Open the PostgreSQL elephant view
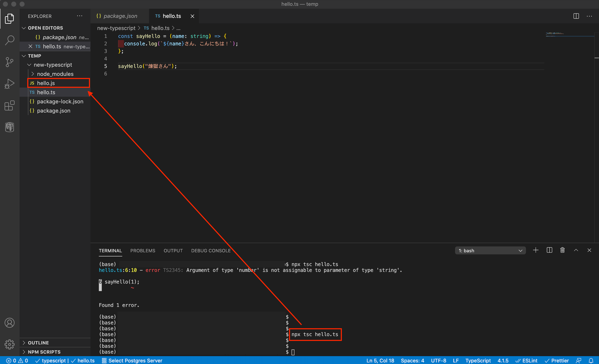This screenshot has width=599, height=364. click(x=9, y=127)
